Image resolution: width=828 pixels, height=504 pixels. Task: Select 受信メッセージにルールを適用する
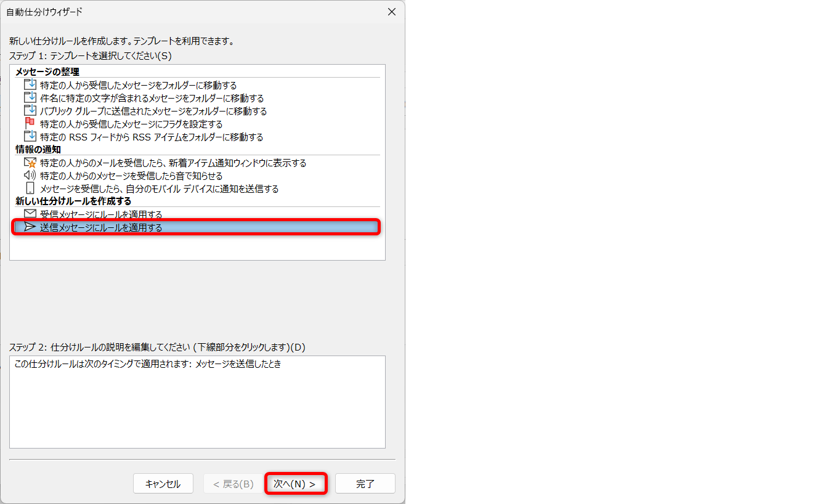(x=101, y=214)
